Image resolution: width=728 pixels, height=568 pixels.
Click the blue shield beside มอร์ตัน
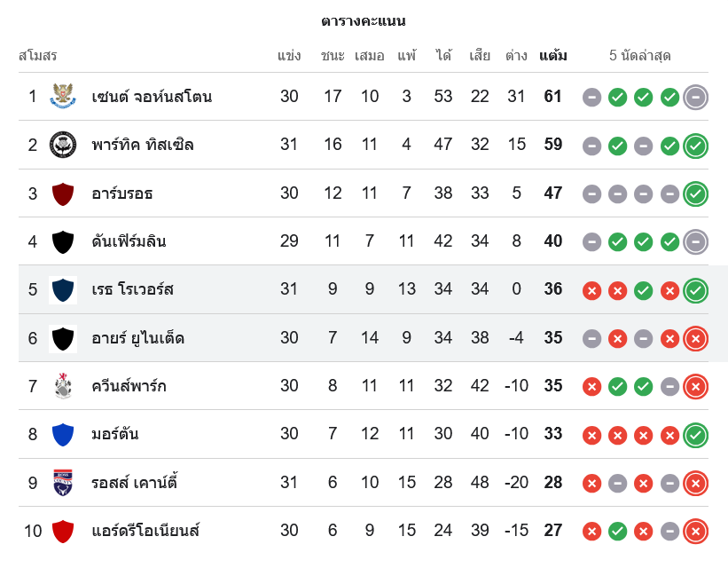click(x=63, y=434)
